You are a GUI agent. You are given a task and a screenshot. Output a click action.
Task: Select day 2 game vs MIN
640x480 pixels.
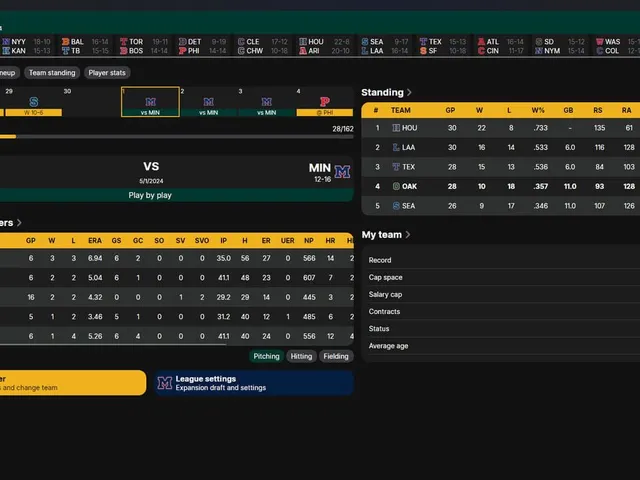pyautogui.click(x=209, y=102)
